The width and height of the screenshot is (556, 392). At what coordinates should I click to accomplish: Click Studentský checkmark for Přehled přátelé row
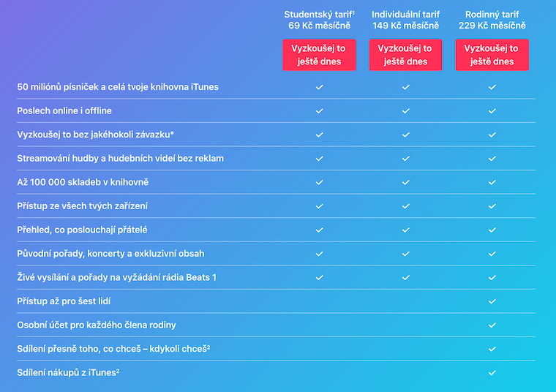(x=319, y=230)
